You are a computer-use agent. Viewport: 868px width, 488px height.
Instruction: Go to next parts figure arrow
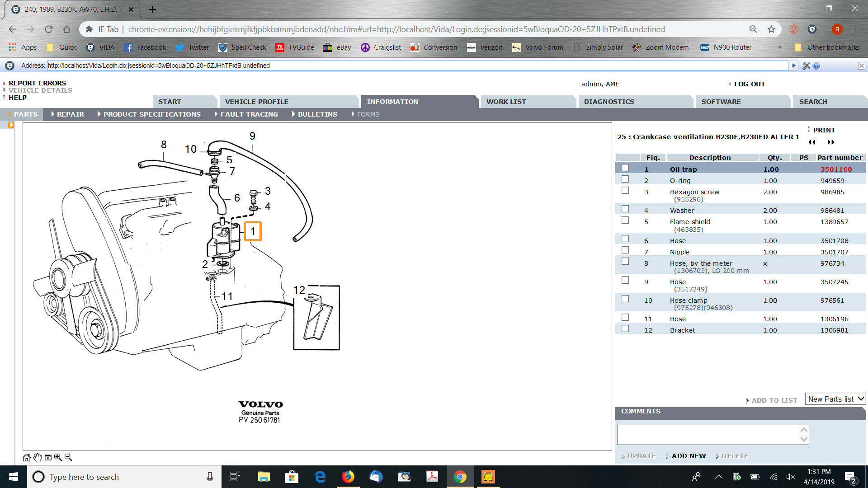(830, 142)
